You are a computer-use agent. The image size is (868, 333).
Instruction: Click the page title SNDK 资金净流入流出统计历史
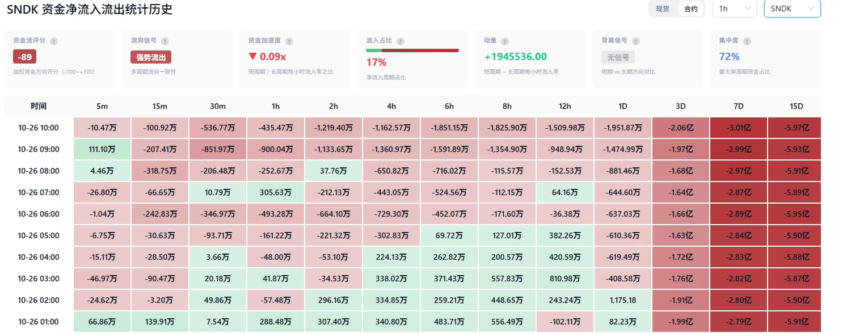click(x=90, y=9)
